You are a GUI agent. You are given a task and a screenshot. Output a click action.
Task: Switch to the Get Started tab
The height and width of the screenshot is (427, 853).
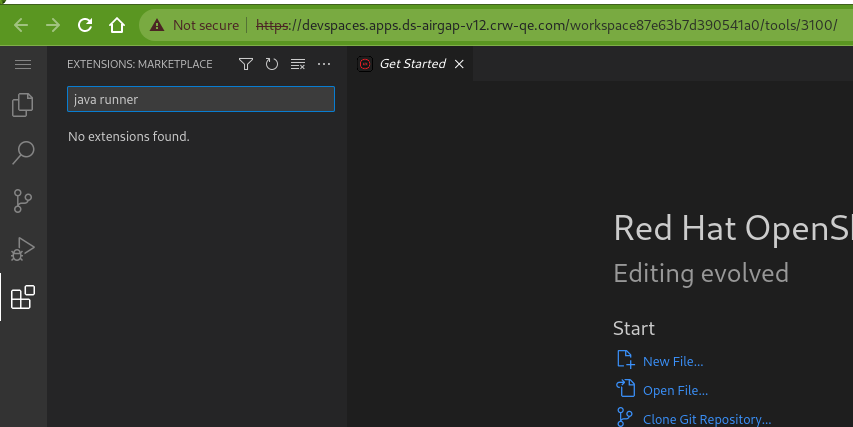pyautogui.click(x=411, y=64)
